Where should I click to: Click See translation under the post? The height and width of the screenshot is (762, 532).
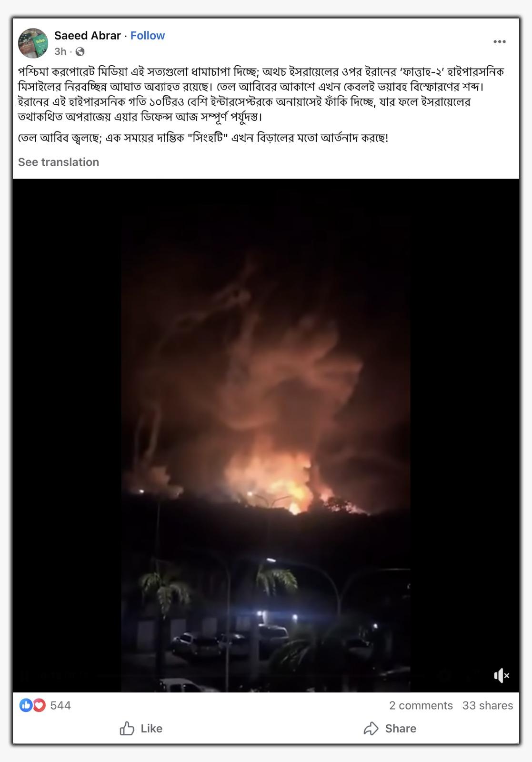click(x=59, y=162)
